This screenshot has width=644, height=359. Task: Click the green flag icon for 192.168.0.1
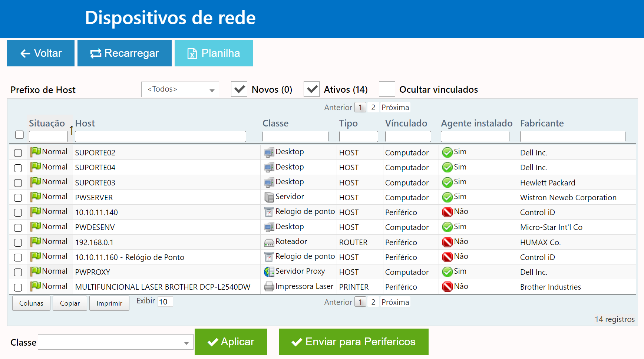36,241
